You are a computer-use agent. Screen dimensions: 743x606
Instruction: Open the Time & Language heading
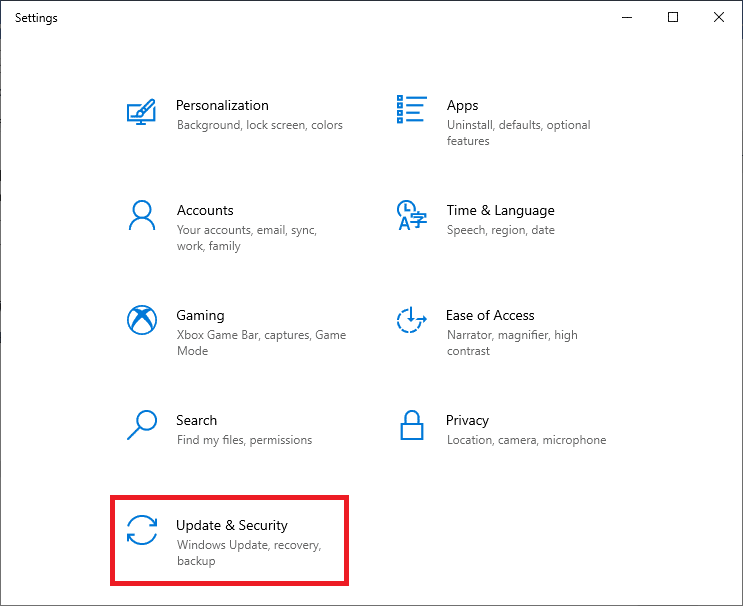click(500, 210)
